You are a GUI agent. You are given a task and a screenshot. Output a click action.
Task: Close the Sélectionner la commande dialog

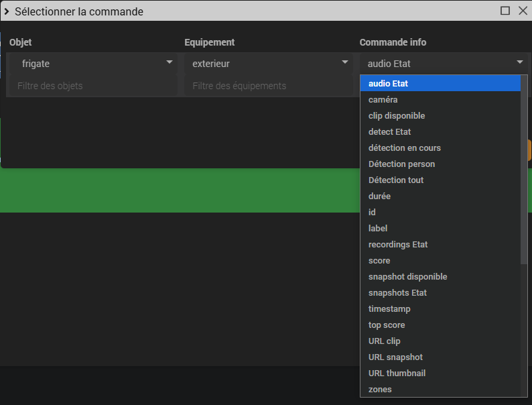tap(523, 11)
